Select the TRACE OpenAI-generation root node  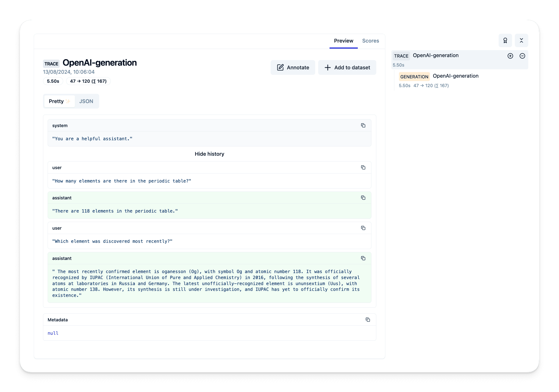pyautogui.click(x=435, y=55)
